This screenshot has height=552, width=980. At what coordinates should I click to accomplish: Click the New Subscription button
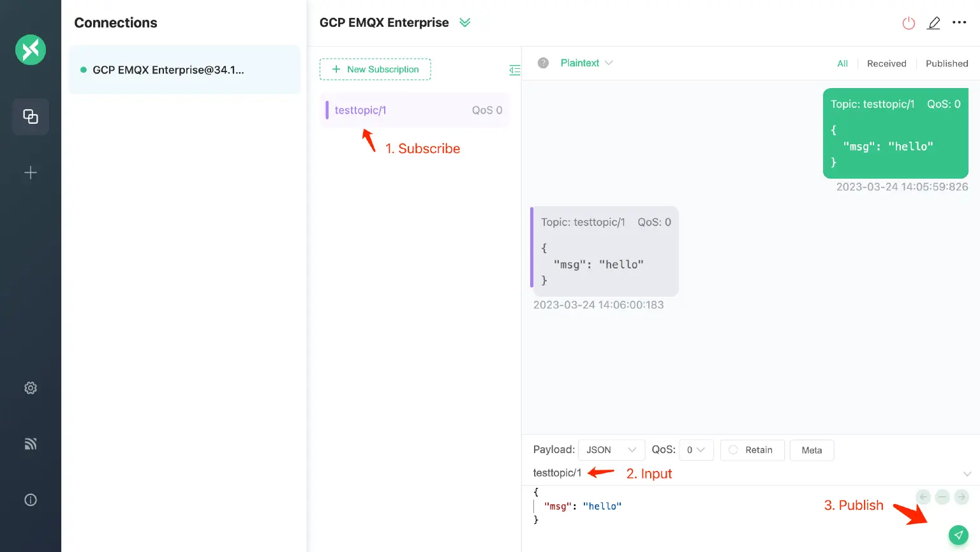375,70
